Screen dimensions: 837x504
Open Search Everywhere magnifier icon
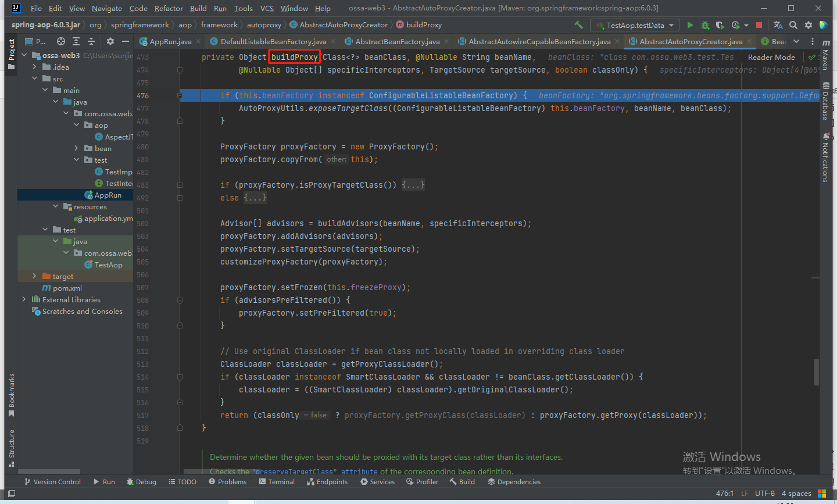click(x=793, y=25)
